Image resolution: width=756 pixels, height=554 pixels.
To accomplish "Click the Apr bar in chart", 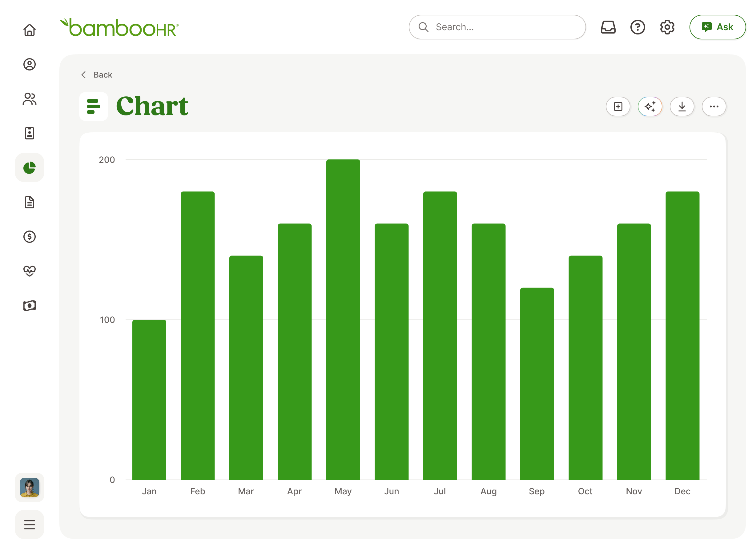I will [x=295, y=352].
